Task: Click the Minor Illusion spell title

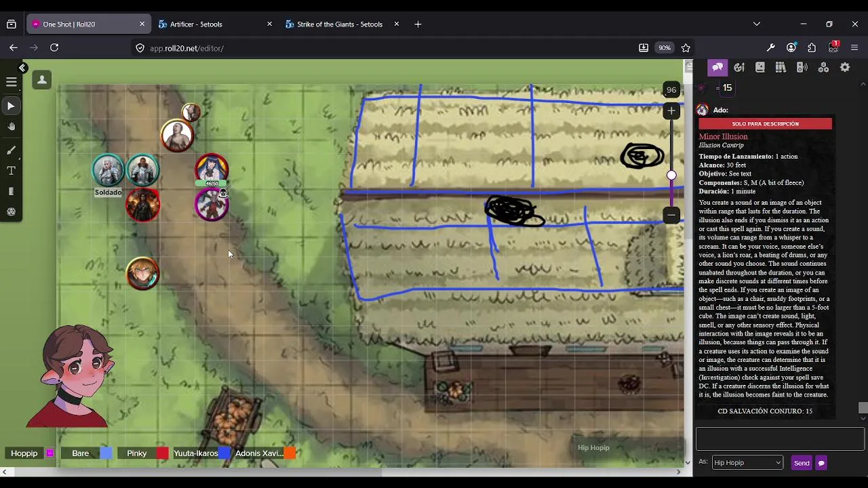Action: [723, 136]
